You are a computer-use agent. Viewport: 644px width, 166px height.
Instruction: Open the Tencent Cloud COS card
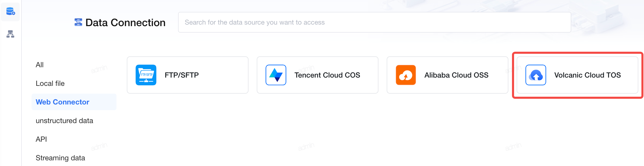(318, 75)
